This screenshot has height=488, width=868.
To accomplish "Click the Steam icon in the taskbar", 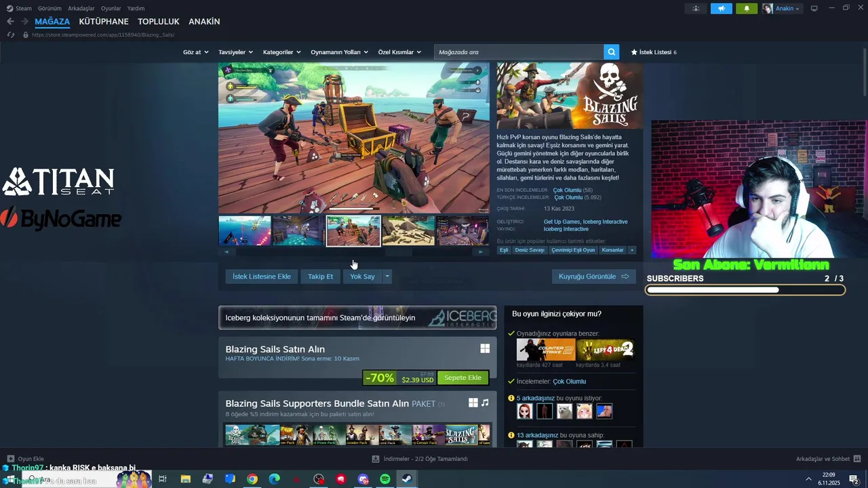I will (x=406, y=479).
